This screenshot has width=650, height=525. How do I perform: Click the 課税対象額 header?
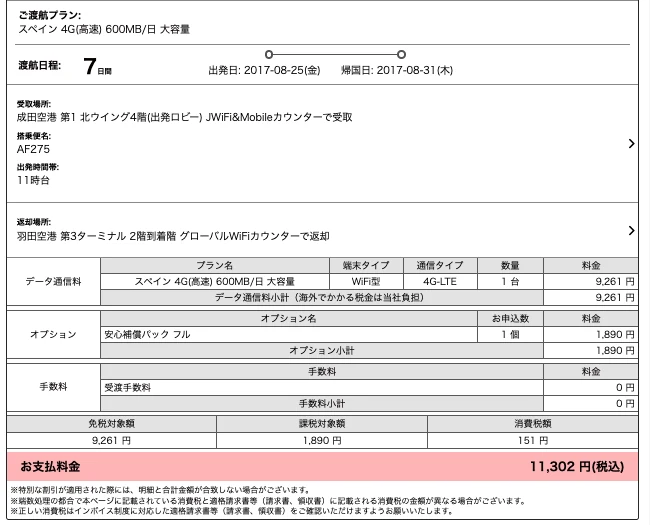tap(322, 424)
